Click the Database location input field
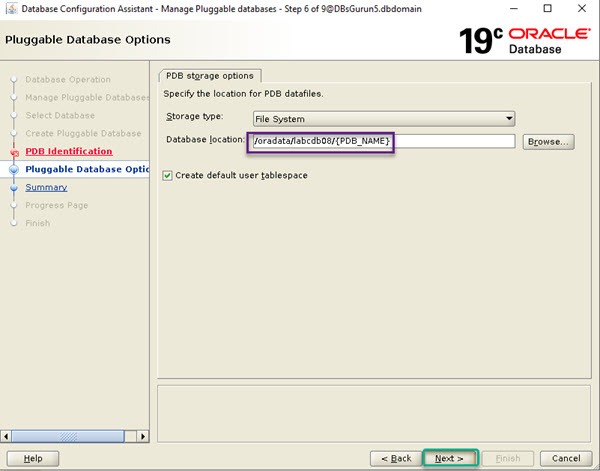Screen dimensions: 600x471 click(384, 141)
